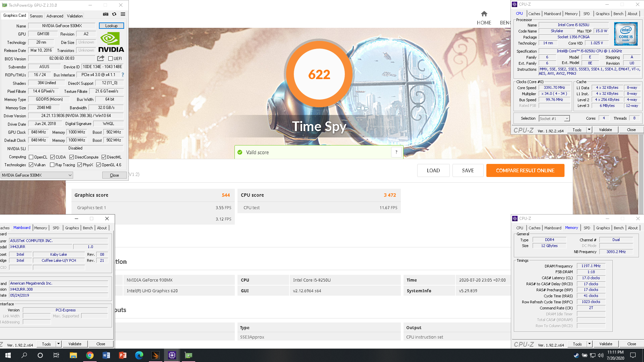The height and width of the screenshot is (362, 644).
Task: Select SPD tab in Memory CPU-Z window
Action: click(x=587, y=228)
